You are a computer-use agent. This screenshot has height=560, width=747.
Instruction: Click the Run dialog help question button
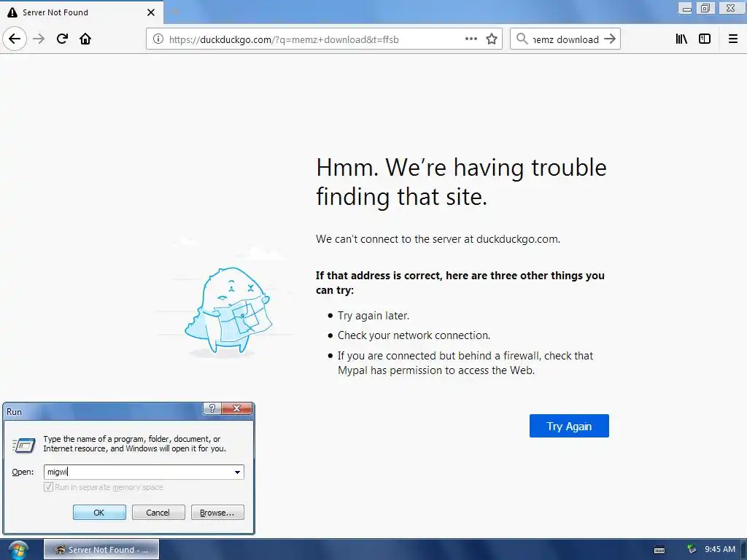[212, 408]
